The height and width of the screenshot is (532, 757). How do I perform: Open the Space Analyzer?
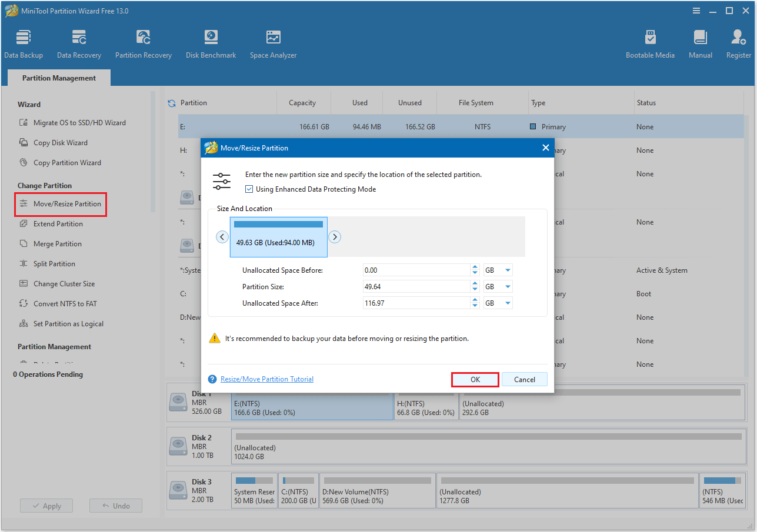[273, 42]
